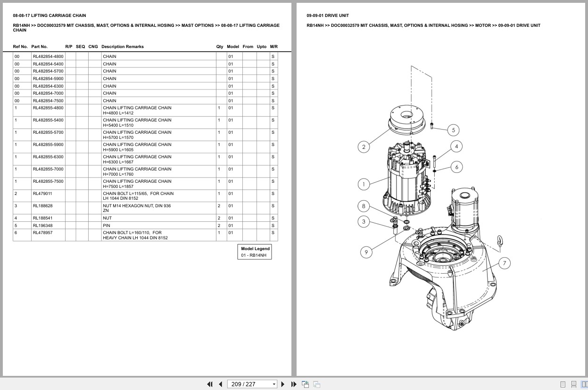The width and height of the screenshot is (588, 390).
Task: Click the Qty column header
Action: 220,47
